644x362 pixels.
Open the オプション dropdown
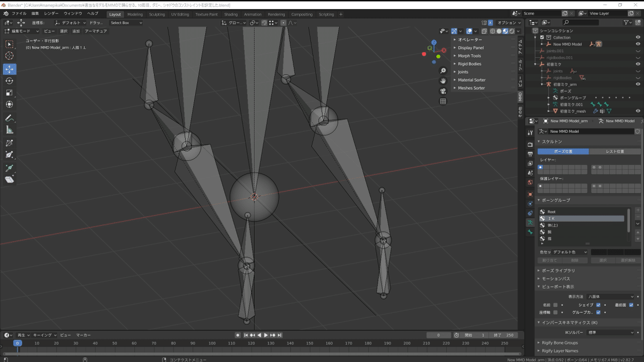point(508,23)
